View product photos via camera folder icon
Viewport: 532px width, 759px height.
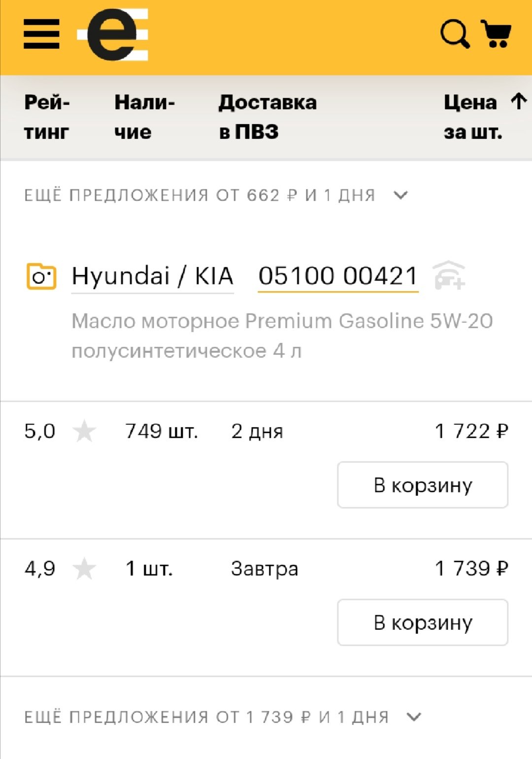[41, 276]
